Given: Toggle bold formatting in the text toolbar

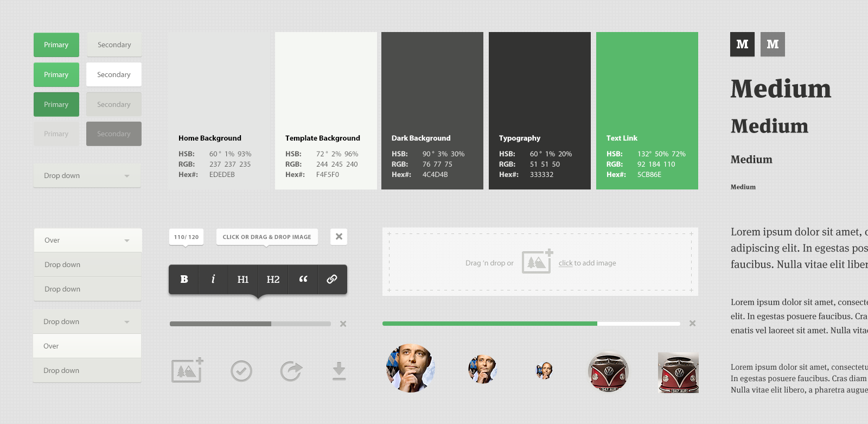Looking at the screenshot, I should click(x=184, y=279).
